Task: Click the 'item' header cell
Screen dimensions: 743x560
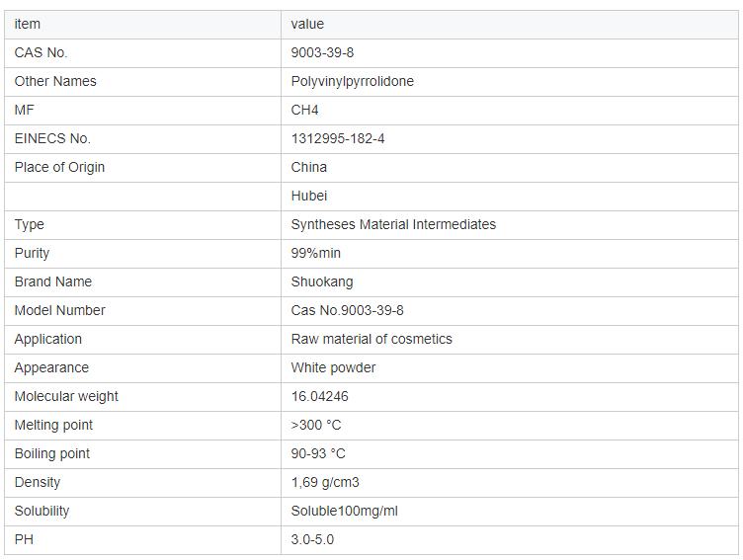Action: [x=28, y=24]
